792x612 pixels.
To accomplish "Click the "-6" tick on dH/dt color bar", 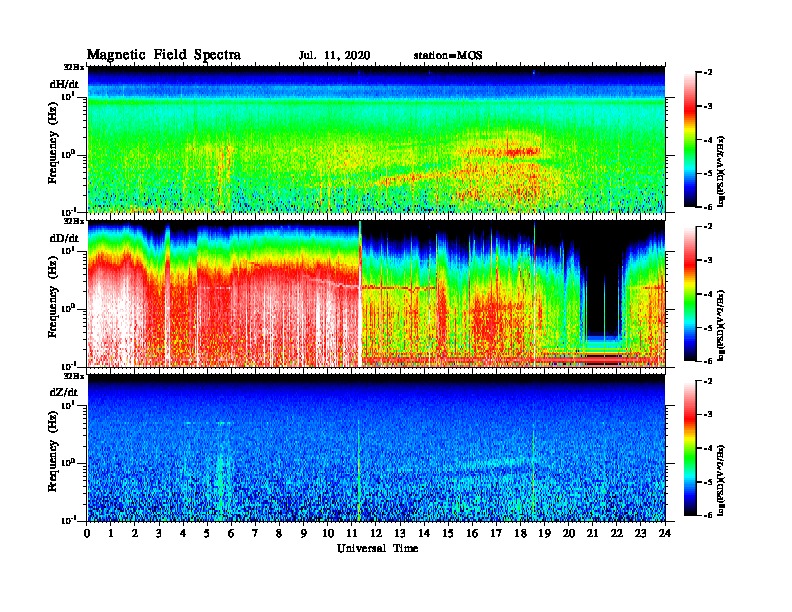I will click(x=708, y=207).
